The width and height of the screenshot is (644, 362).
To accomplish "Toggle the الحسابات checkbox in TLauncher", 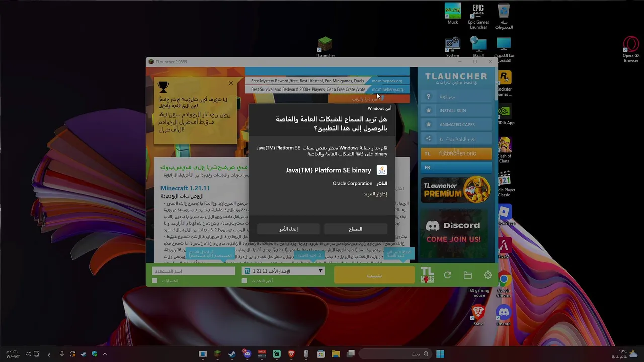I will pos(155,281).
